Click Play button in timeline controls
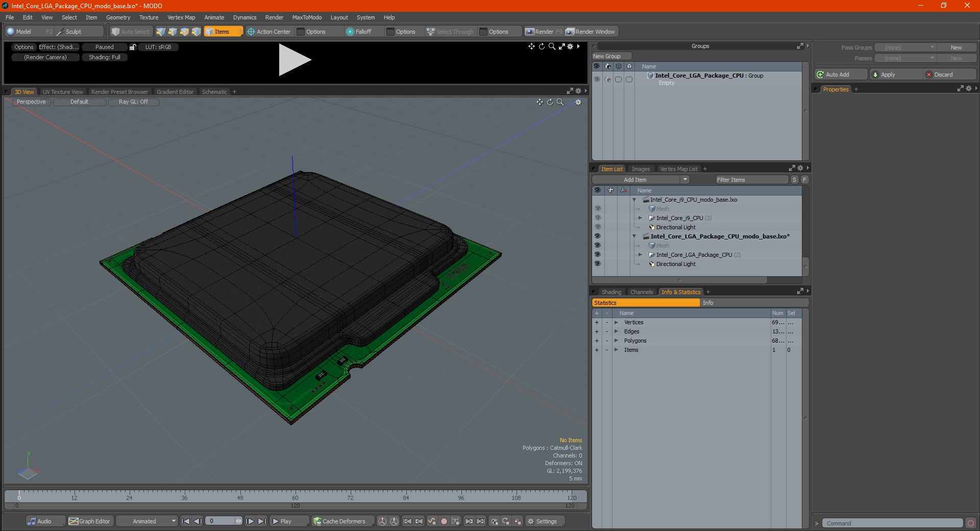980x531 pixels. point(289,521)
